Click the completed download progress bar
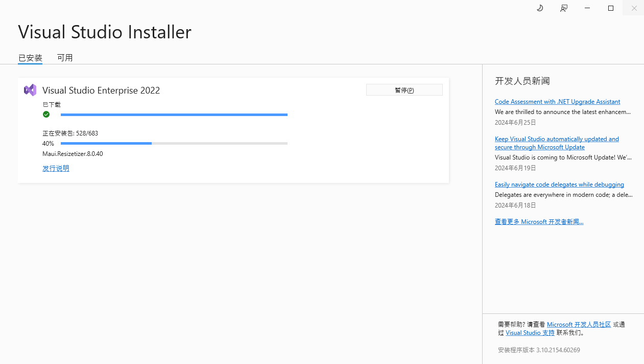Image resolution: width=644 pixels, height=364 pixels. [x=174, y=115]
